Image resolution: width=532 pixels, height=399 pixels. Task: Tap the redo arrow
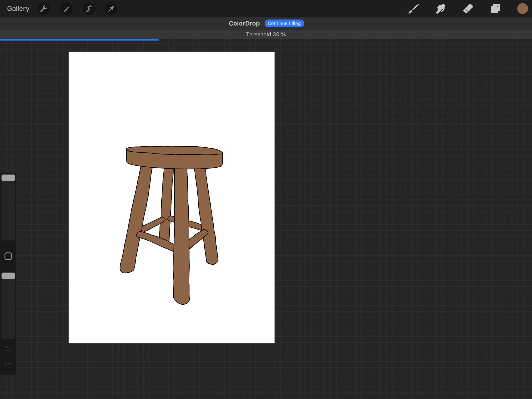pos(8,365)
